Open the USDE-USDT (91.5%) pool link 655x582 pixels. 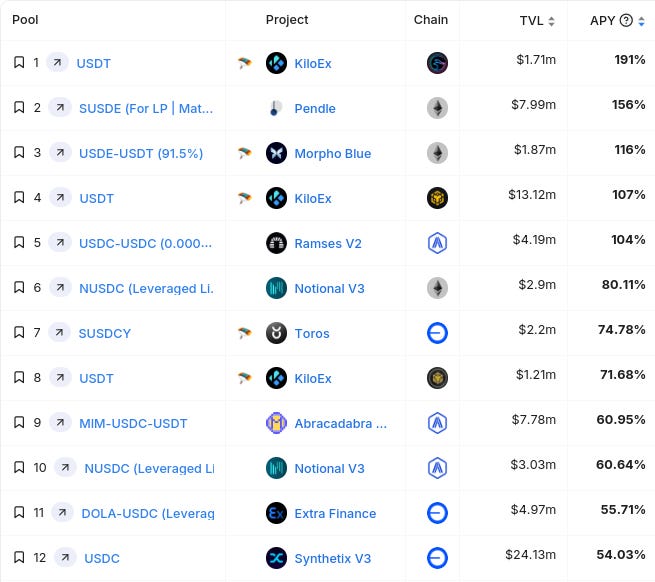[x=141, y=153]
